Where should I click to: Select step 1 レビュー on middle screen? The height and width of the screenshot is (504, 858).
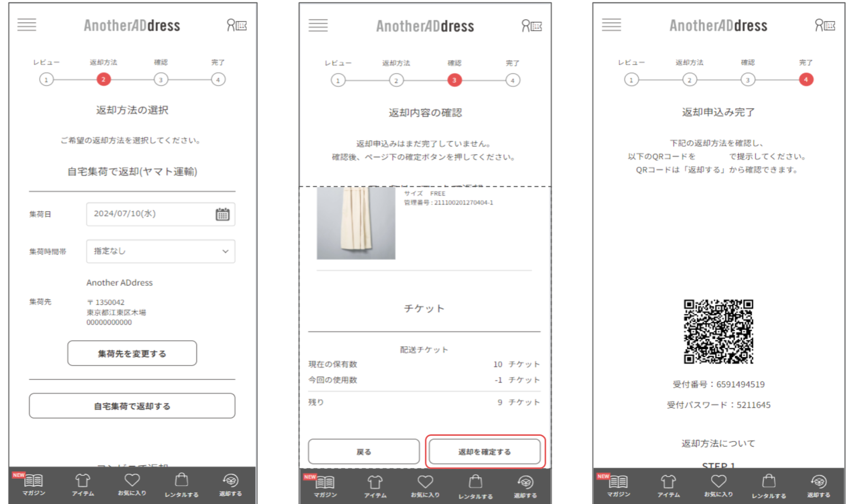point(338,80)
